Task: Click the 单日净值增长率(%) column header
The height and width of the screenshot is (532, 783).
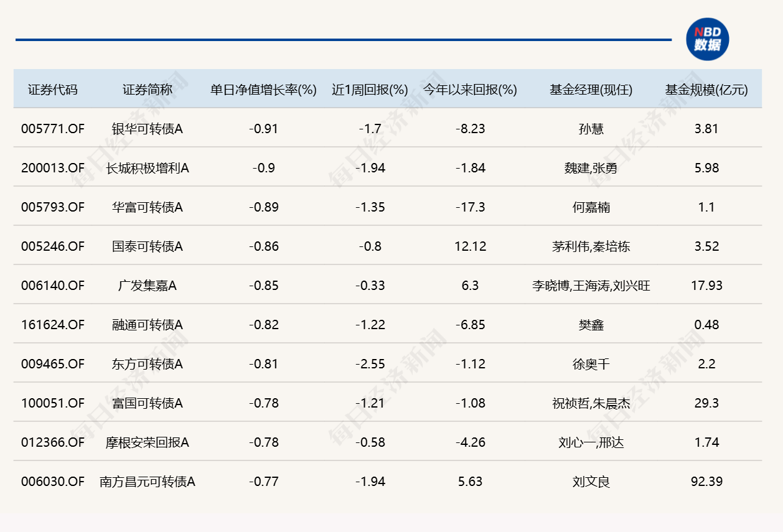Action: (263, 90)
